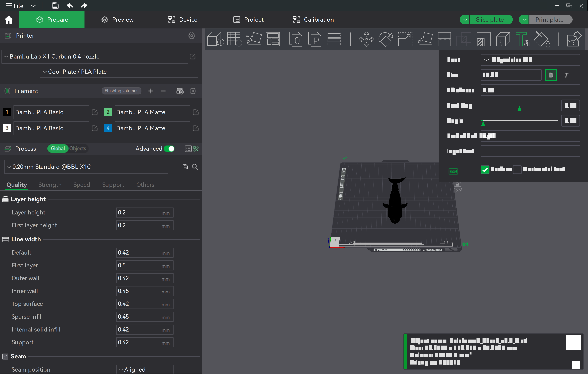The width and height of the screenshot is (588, 374).
Task: Select the Add cube primitive tool
Action: pos(215,39)
